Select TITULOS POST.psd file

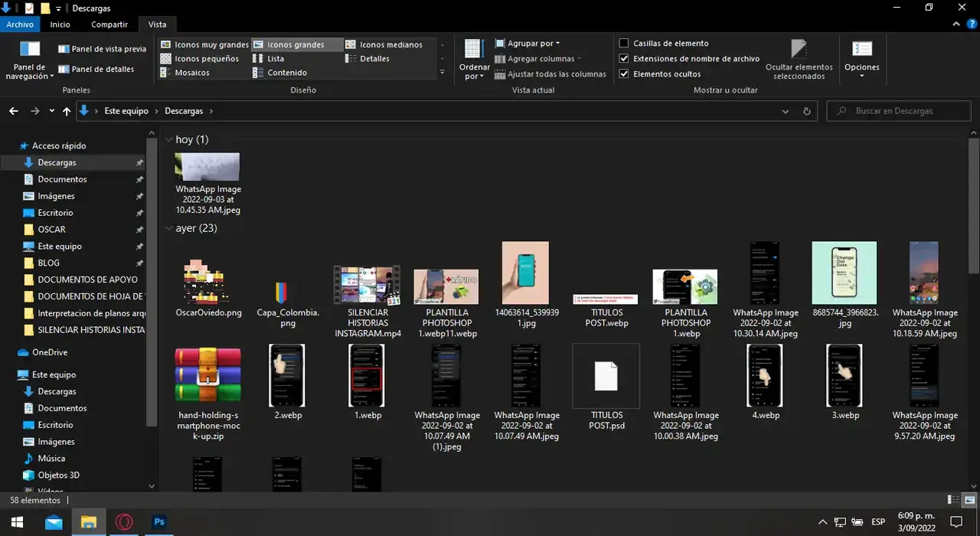[606, 387]
